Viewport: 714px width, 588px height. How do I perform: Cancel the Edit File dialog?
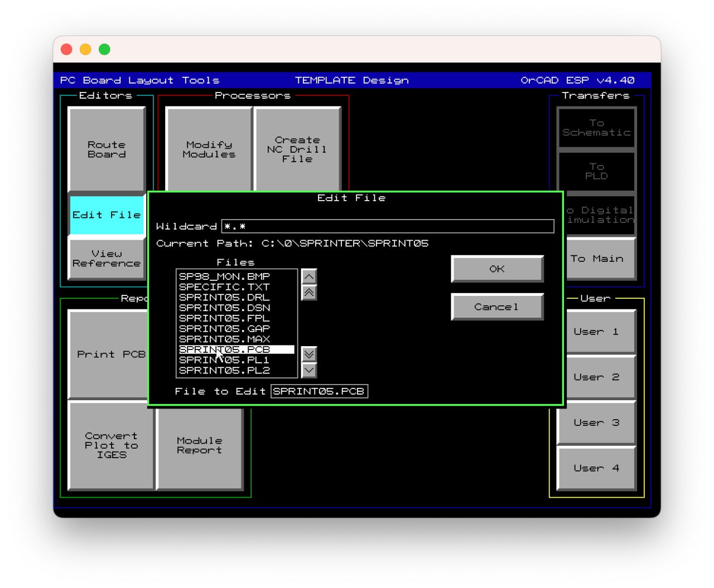tap(496, 307)
